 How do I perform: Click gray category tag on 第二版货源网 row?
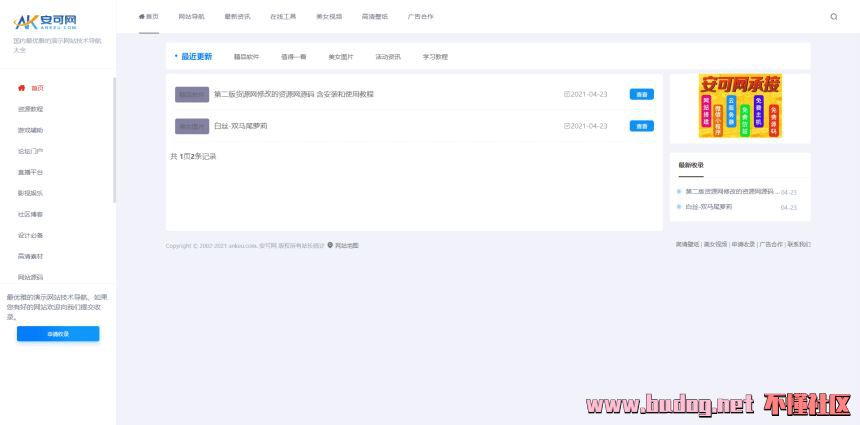point(192,94)
